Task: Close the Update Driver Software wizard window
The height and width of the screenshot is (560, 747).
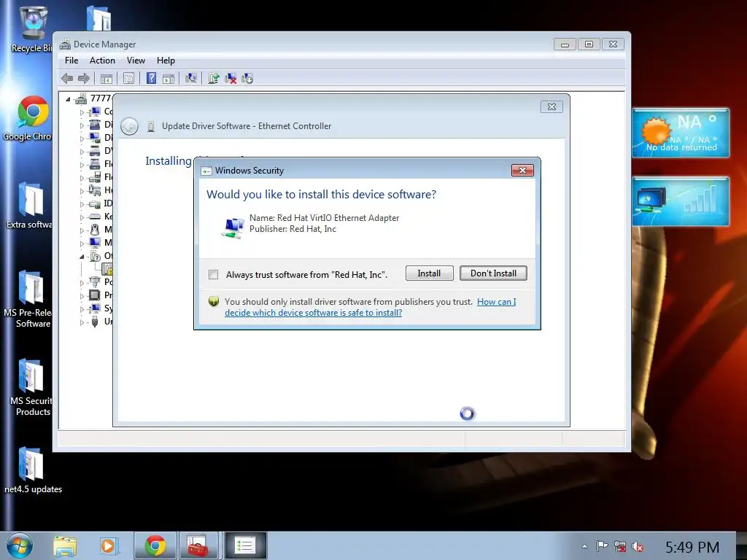Action: tap(551, 106)
